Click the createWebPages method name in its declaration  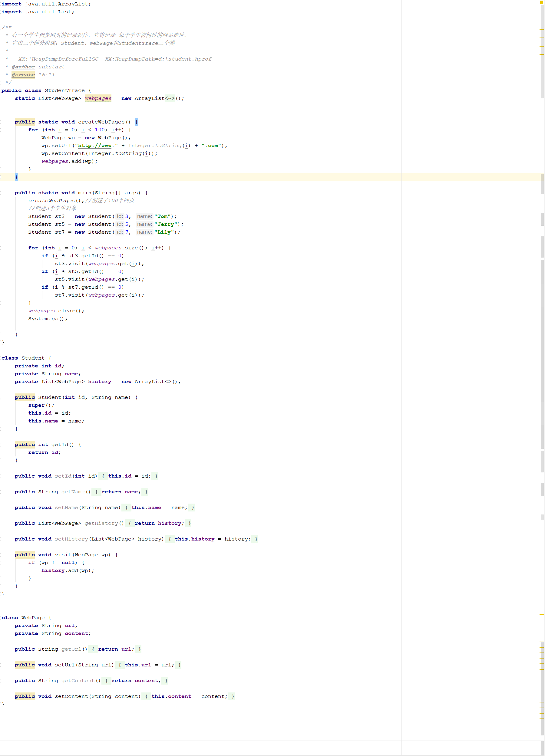[x=101, y=122]
